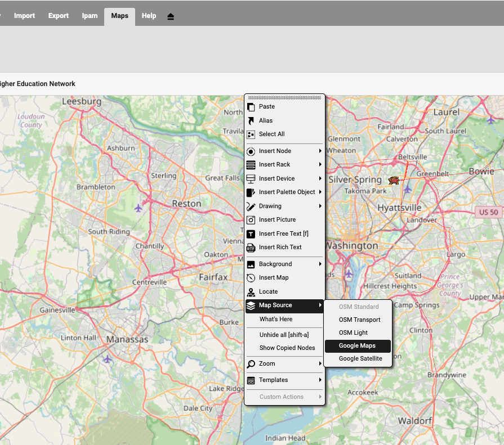Click the Insert Picture camera icon
This screenshot has width=504, height=445.
(251, 220)
